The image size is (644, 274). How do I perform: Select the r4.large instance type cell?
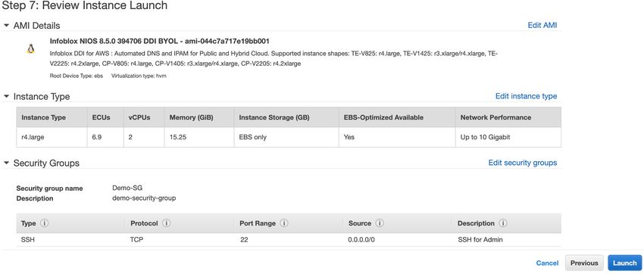(52, 137)
